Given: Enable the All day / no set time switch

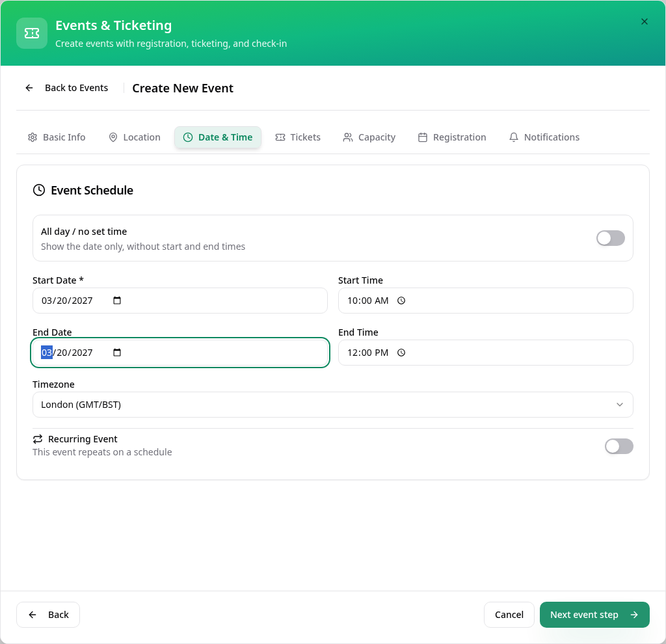Looking at the screenshot, I should click(610, 238).
